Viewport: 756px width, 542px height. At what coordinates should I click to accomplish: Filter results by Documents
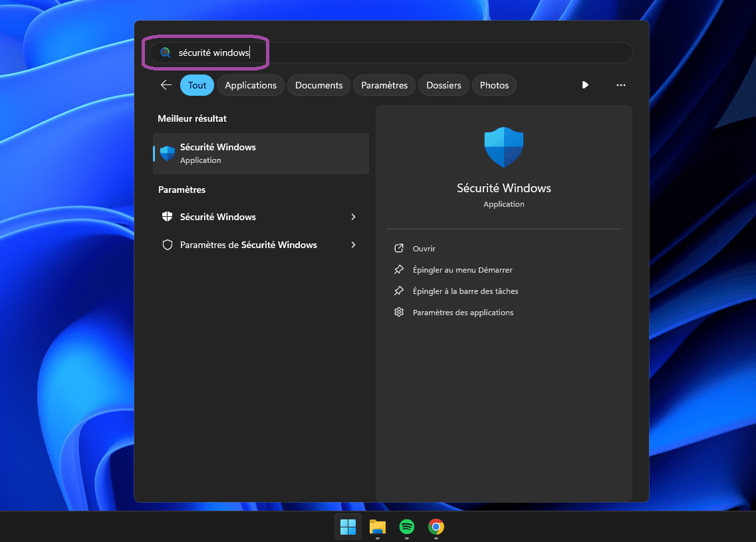click(318, 85)
